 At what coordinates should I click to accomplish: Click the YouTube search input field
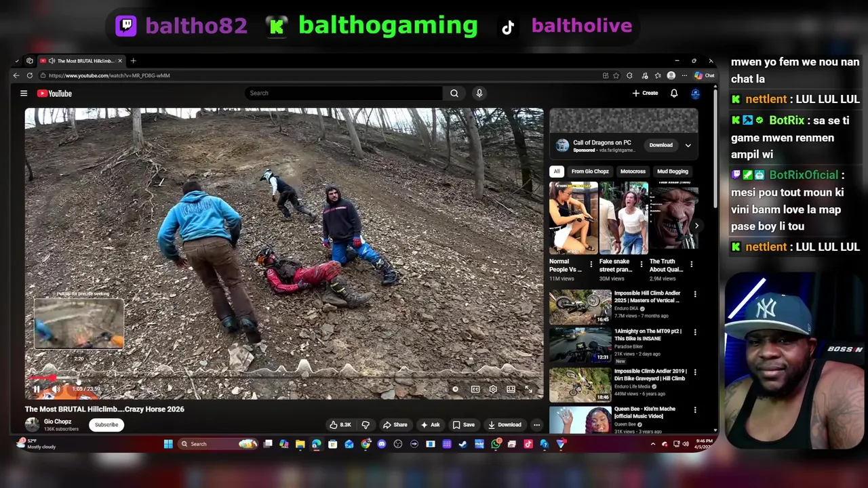344,94
